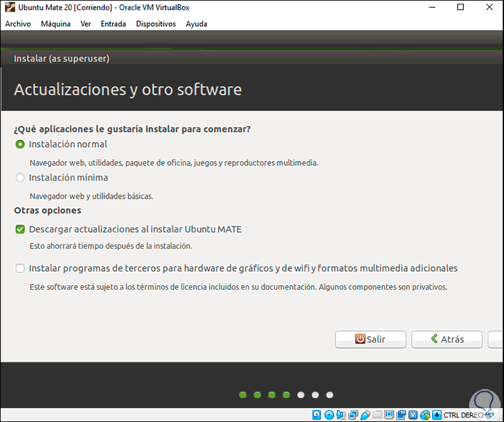Click the optical disc icon in status bar
This screenshot has width=504, height=422.
[329, 415]
